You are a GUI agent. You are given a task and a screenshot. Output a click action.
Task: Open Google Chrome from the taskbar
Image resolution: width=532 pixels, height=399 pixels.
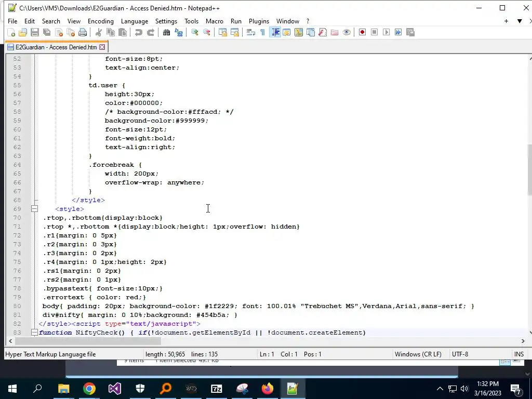tap(89, 389)
